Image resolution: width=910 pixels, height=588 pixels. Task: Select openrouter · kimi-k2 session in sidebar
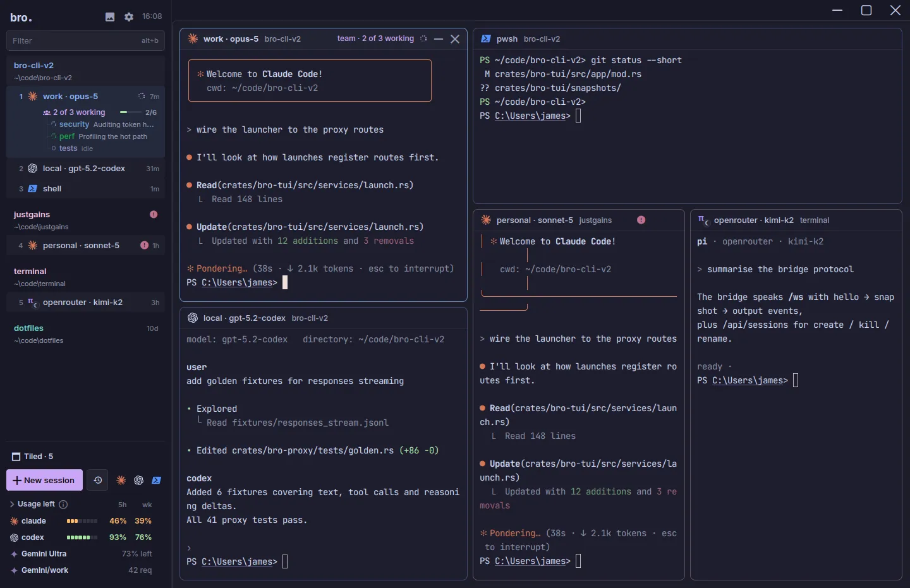(85, 303)
